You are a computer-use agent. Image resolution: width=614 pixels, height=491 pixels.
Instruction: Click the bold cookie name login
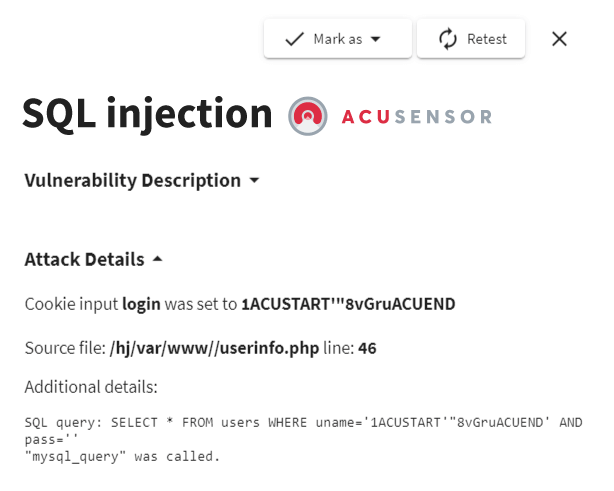pos(139,304)
